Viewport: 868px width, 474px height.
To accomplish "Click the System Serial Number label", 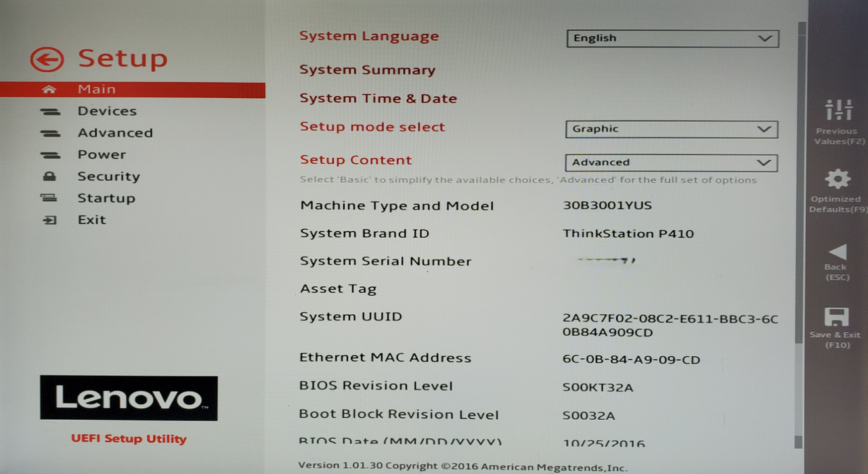I will pyautogui.click(x=385, y=261).
